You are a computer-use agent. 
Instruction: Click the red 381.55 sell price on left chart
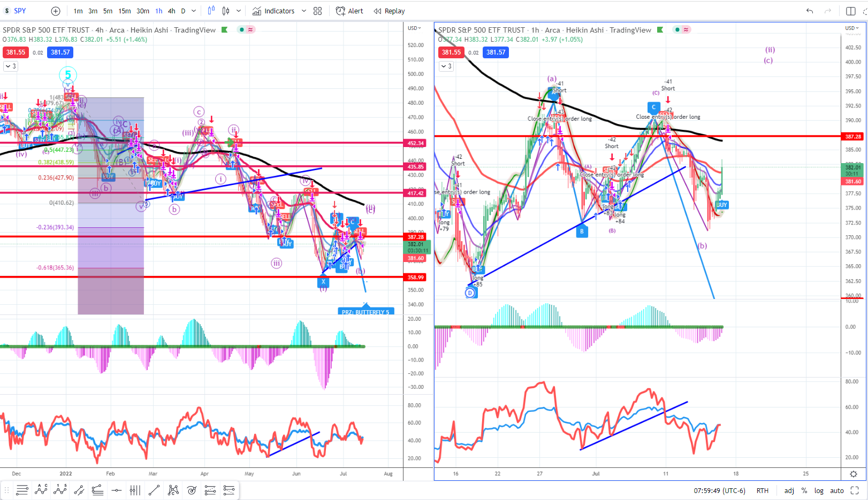pyautogui.click(x=16, y=52)
